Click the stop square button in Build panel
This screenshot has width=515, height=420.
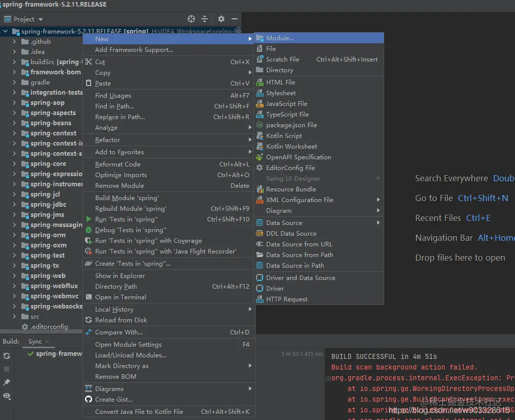[7, 369]
